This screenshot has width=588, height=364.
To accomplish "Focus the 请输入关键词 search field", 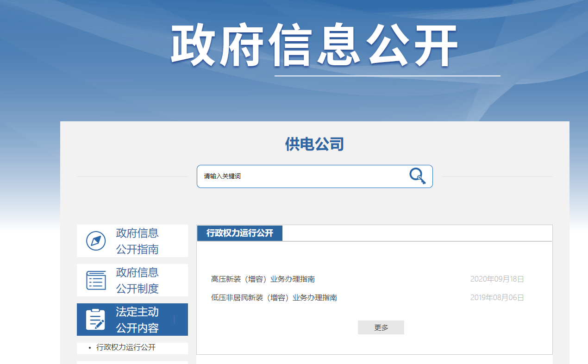I will [301, 176].
